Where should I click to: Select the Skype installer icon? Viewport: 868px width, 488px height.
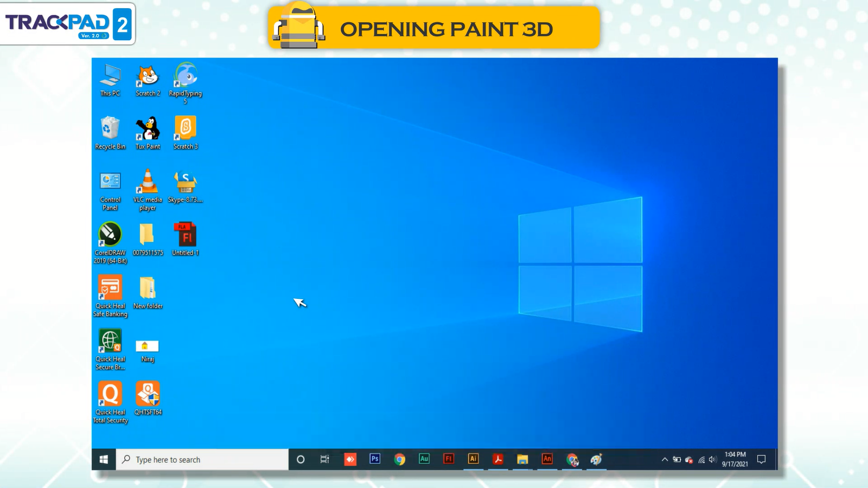tap(186, 187)
